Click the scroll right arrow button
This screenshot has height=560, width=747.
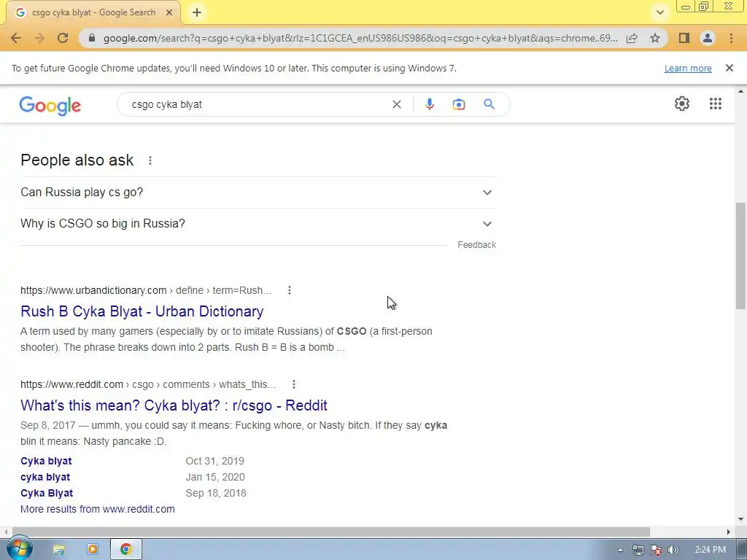click(729, 532)
